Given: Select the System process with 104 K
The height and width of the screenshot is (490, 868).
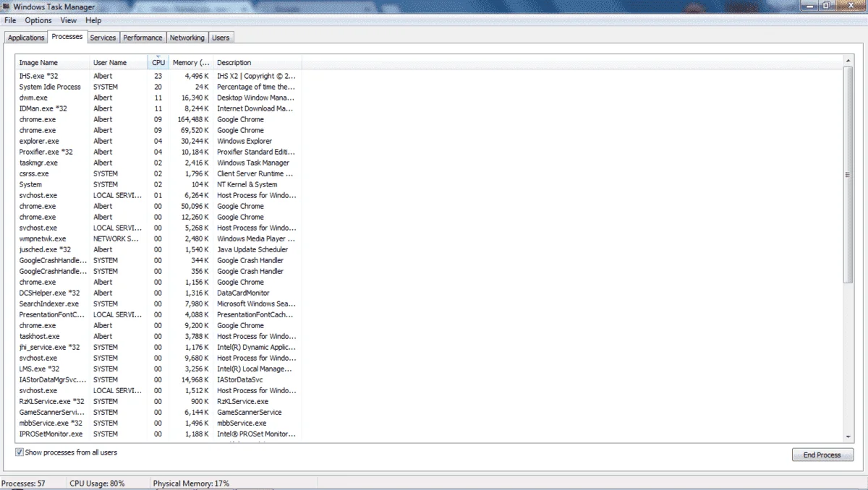Looking at the screenshot, I should coord(158,184).
